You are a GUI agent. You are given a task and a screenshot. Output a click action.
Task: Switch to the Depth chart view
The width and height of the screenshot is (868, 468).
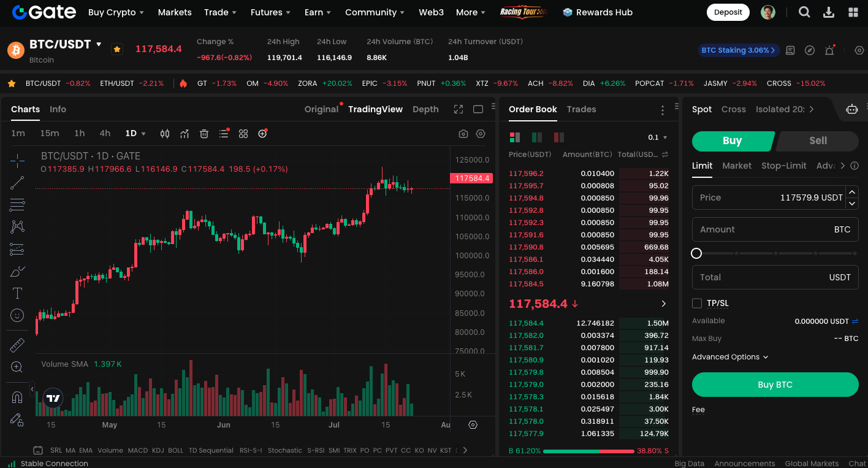click(425, 109)
